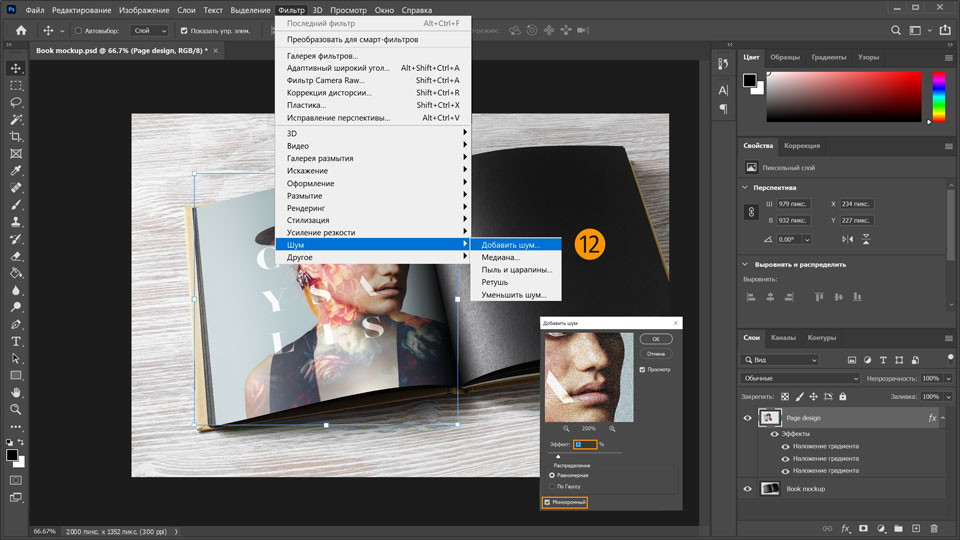960x540 pixels.
Task: Select the Frame tool
Action: click(16, 154)
